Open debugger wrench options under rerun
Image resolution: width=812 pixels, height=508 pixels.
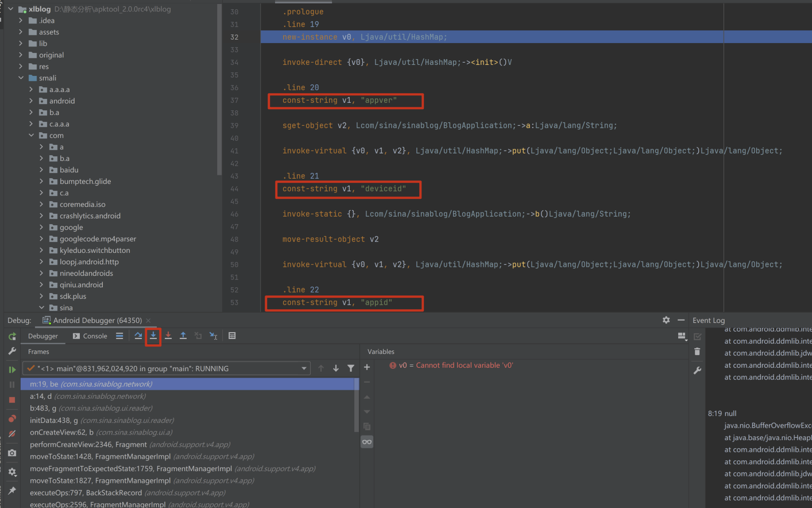(12, 351)
